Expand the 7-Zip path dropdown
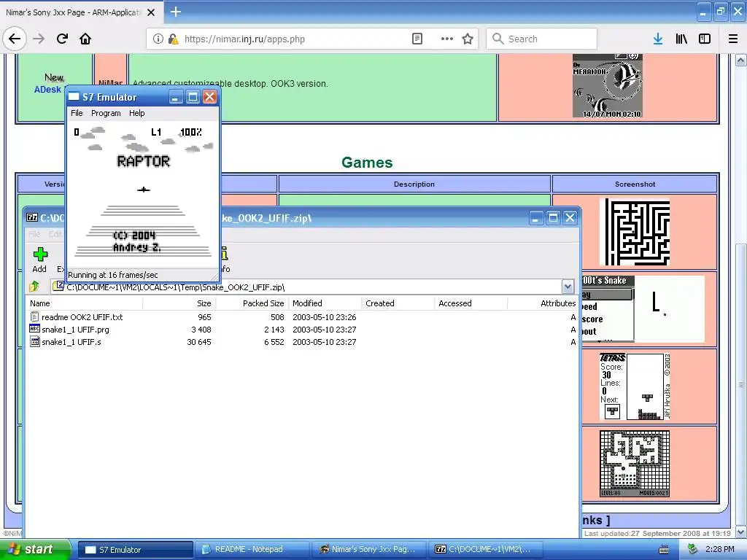The width and height of the screenshot is (747, 560). [568, 287]
